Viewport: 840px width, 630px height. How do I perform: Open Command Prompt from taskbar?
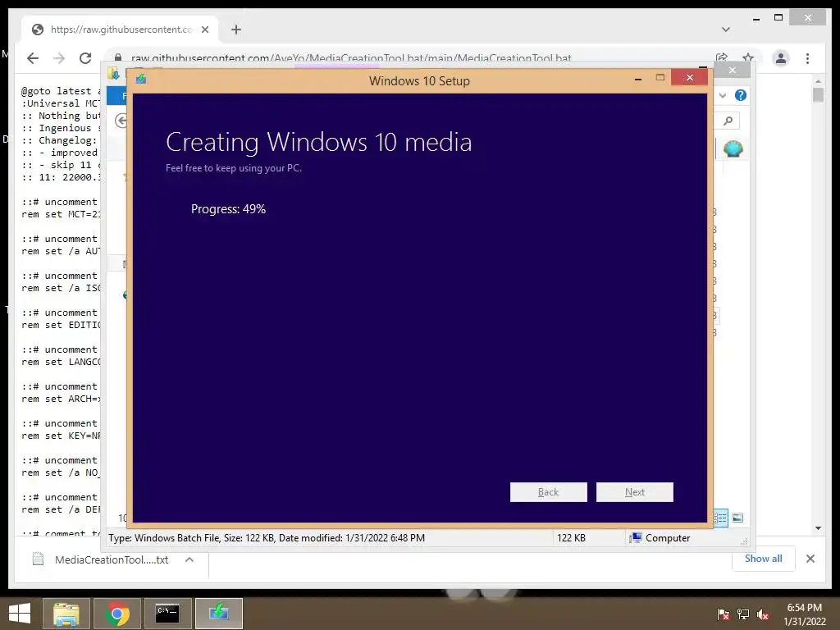[x=167, y=614]
